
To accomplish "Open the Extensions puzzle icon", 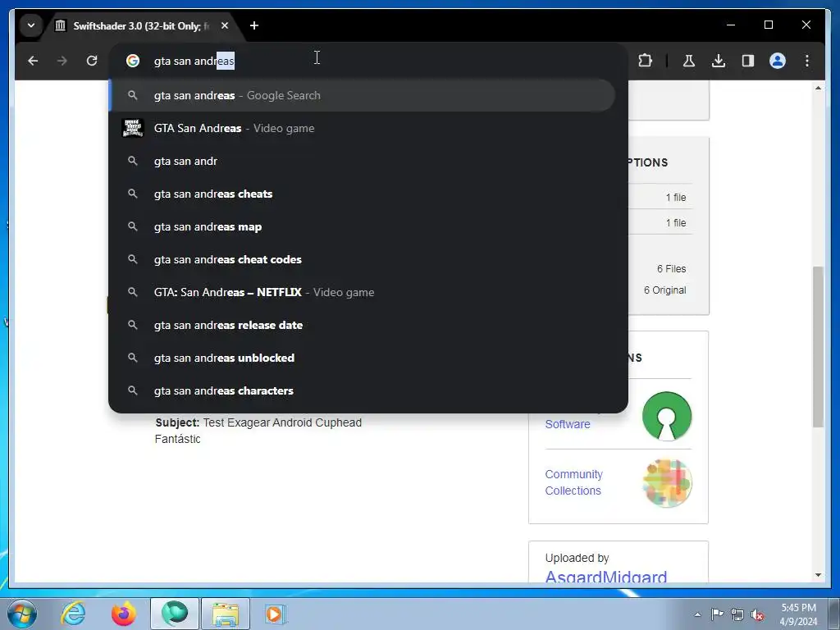I will [645, 61].
